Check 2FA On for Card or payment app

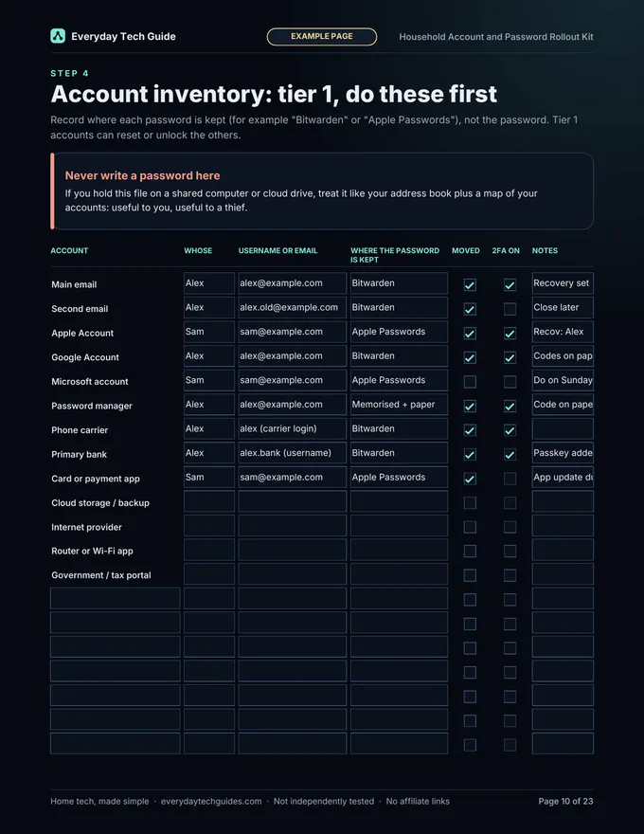(510, 479)
